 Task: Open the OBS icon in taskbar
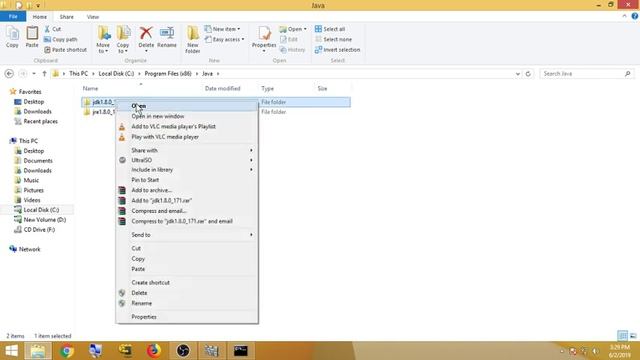tap(183, 351)
